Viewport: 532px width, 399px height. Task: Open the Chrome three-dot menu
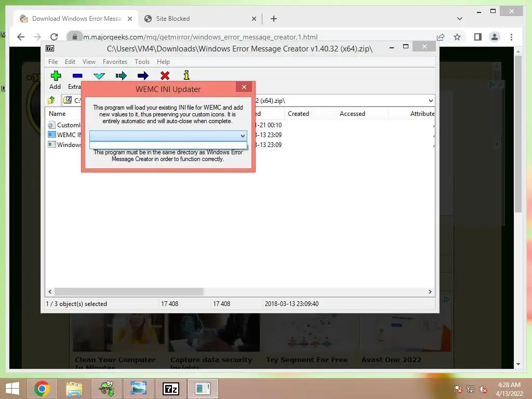512,37
